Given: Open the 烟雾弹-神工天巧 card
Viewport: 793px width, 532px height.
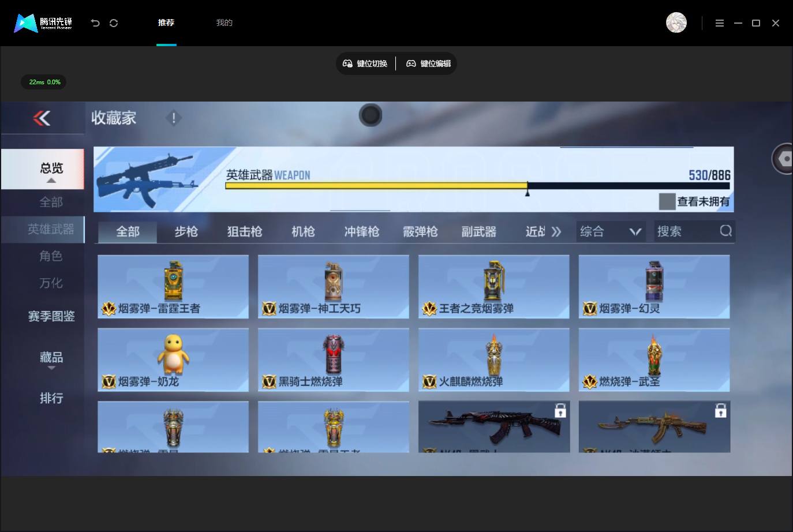Looking at the screenshot, I should click(x=334, y=287).
